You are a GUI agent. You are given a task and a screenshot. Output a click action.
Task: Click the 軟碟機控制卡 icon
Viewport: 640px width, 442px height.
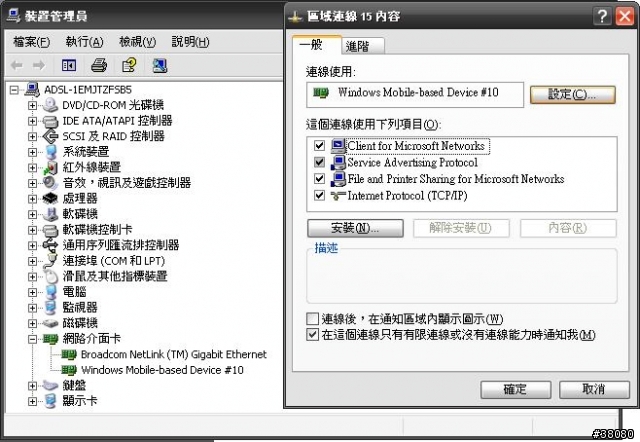pos(50,230)
